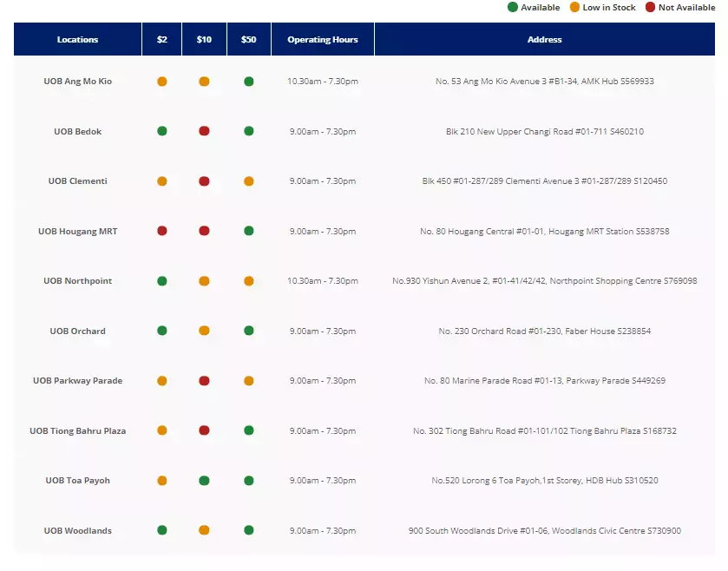This screenshot has height=571, width=728.
Task: Select the UOB Bedok location name
Action: tap(77, 132)
